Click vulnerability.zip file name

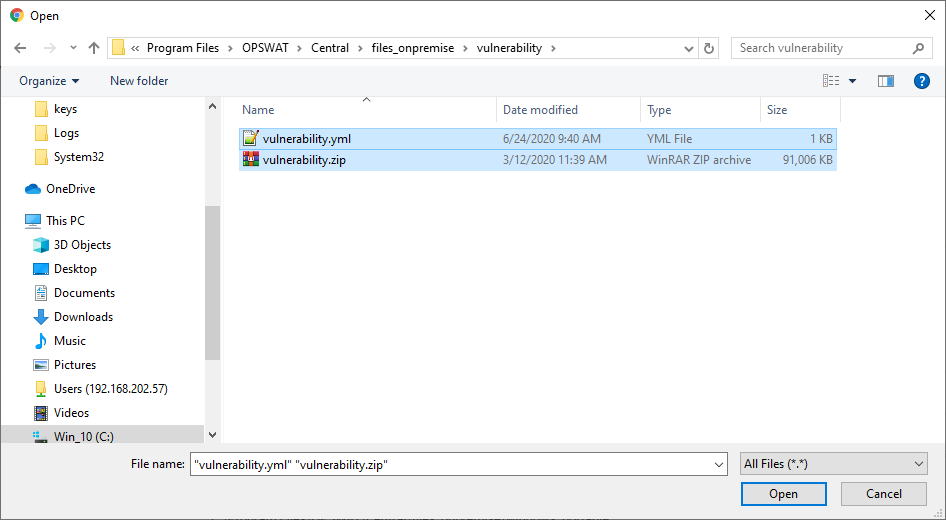tap(304, 160)
